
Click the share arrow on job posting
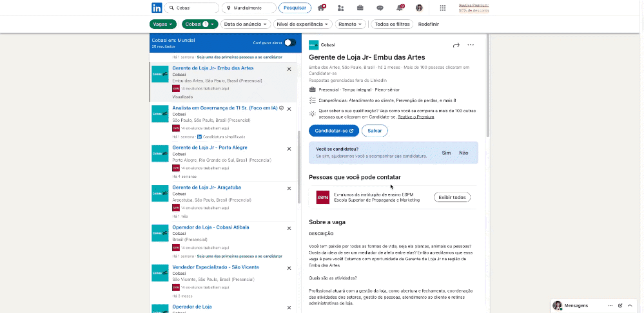[456, 45]
